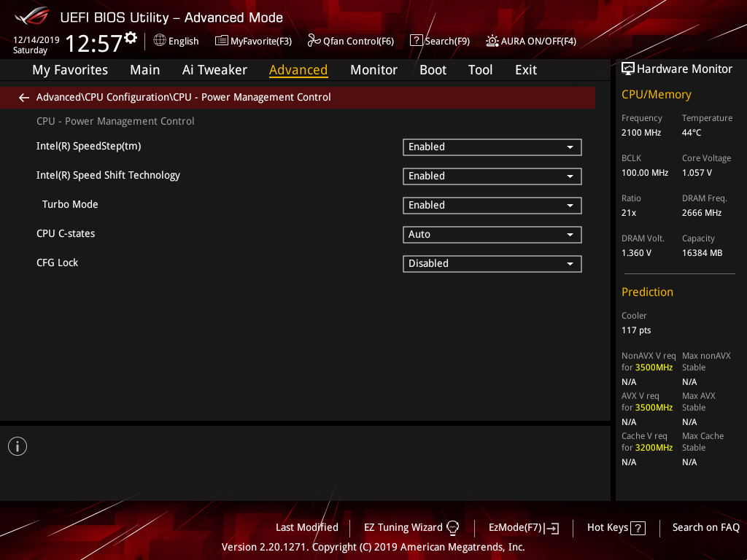Open Qfan Control(F6)

351,41
